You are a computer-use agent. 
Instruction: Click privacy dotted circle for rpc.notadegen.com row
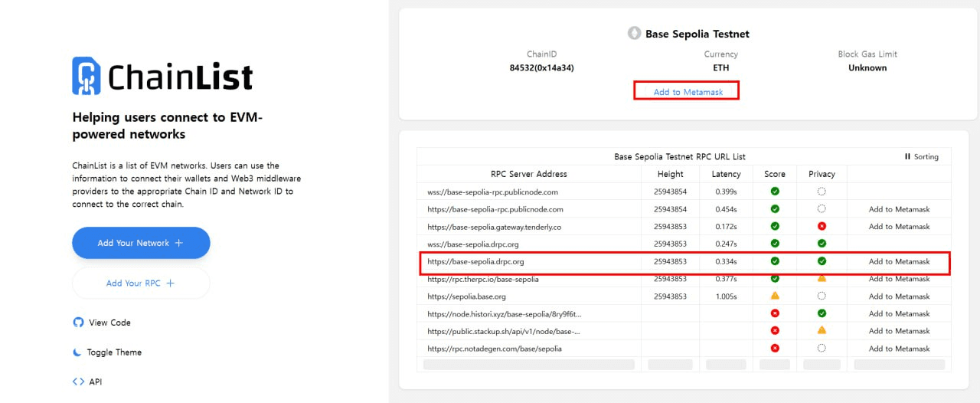point(822,348)
